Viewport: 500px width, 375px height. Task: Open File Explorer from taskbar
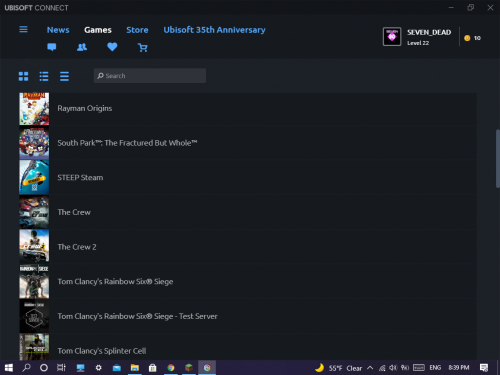coord(135,368)
